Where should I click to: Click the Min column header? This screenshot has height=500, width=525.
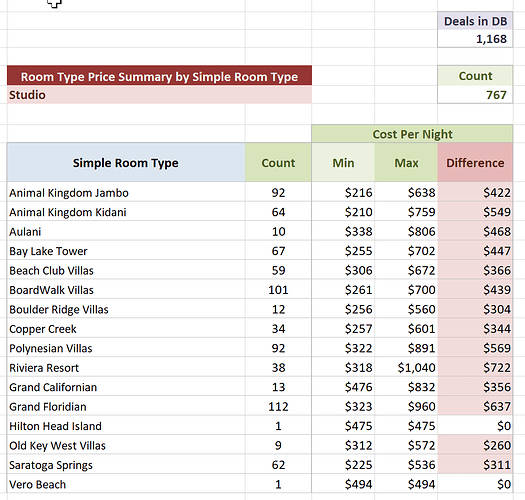tap(343, 163)
